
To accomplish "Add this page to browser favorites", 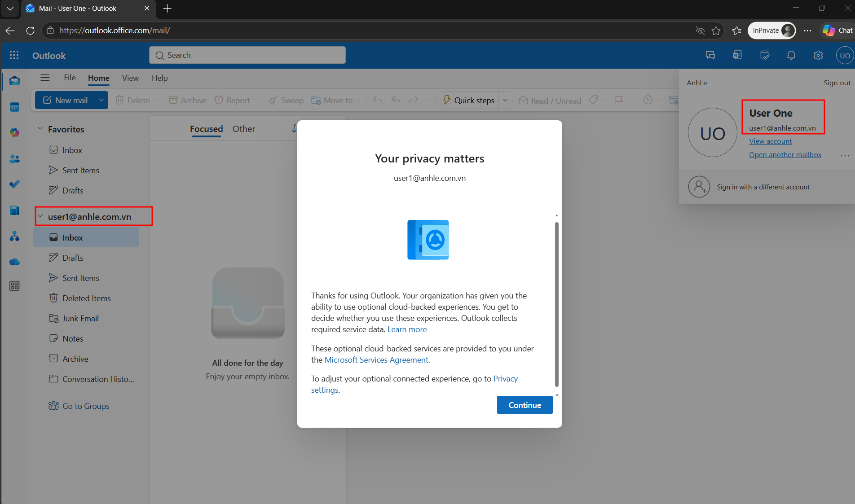I will [716, 31].
